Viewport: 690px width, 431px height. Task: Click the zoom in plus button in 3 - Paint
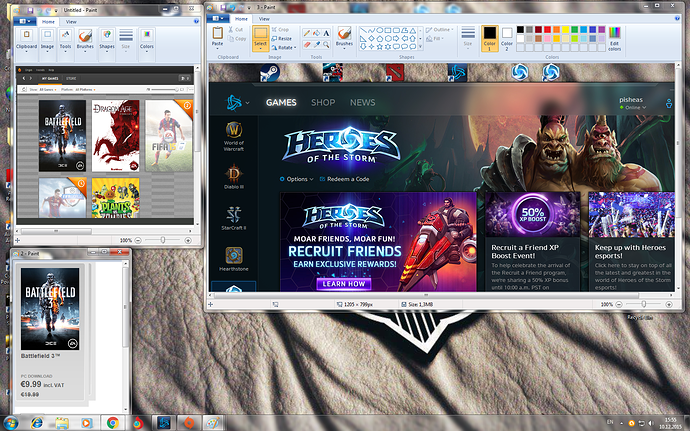pos(669,304)
